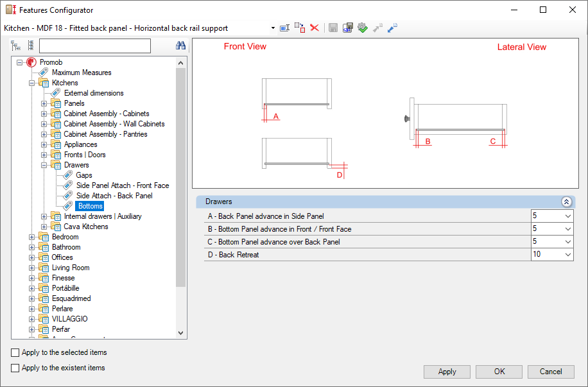Select the Perlare tree item

[62, 309]
